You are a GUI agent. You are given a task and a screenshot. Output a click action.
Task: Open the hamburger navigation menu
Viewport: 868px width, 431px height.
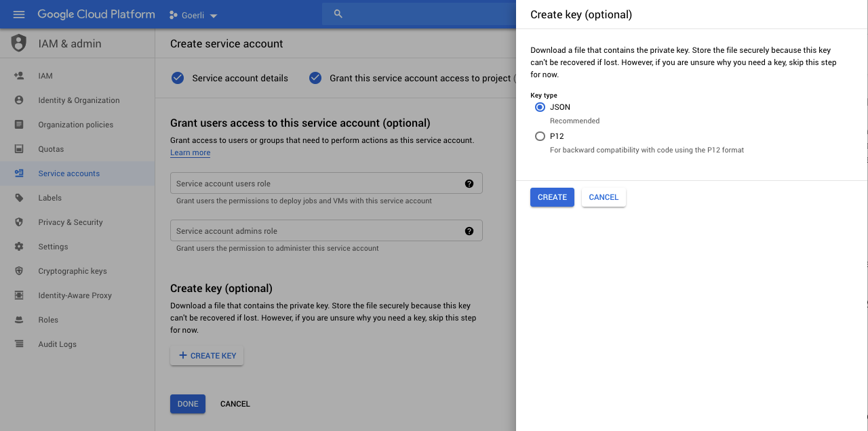[x=18, y=14]
